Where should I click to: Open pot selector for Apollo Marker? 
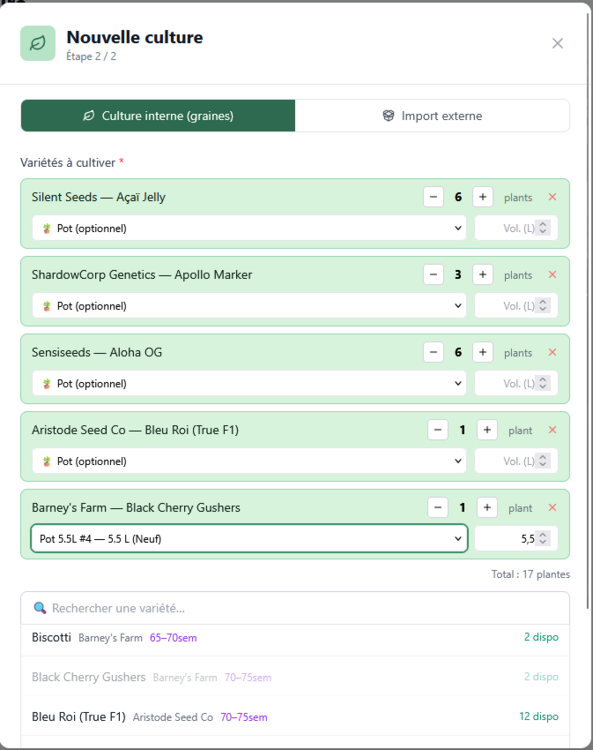pyautogui.click(x=249, y=306)
